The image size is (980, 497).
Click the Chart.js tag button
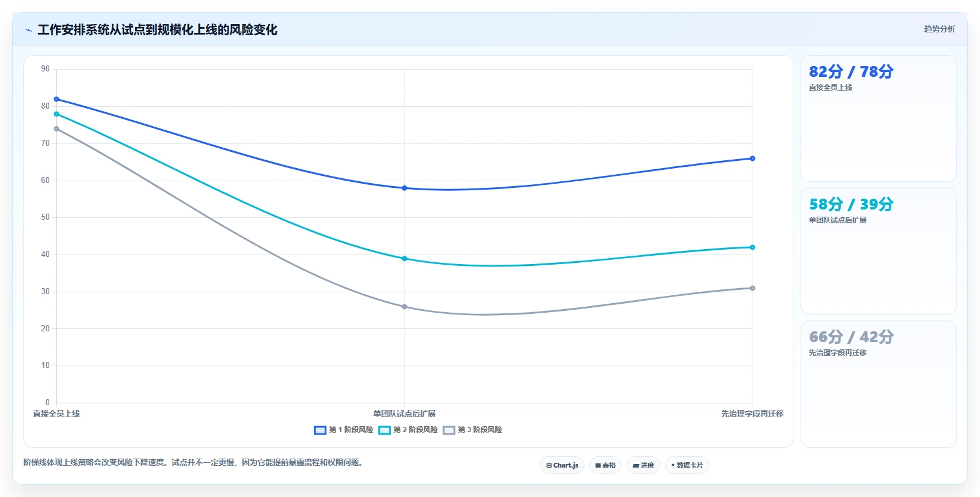point(562,465)
